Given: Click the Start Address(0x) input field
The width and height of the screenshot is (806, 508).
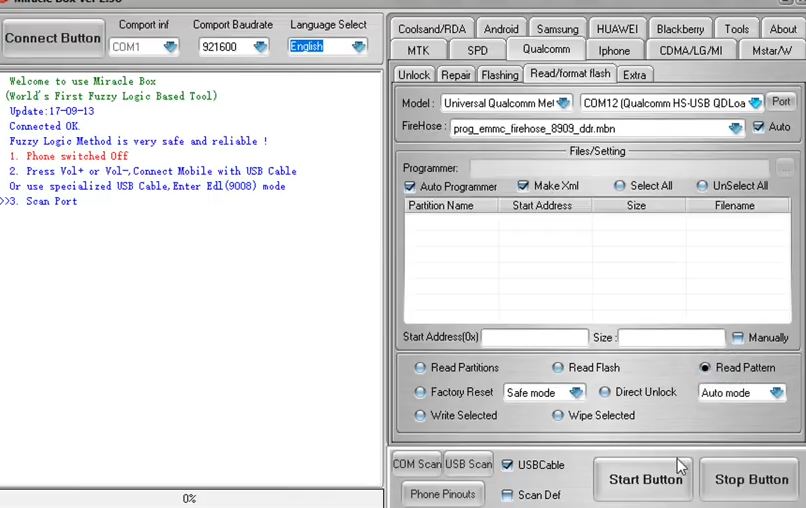Looking at the screenshot, I should click(x=535, y=338).
